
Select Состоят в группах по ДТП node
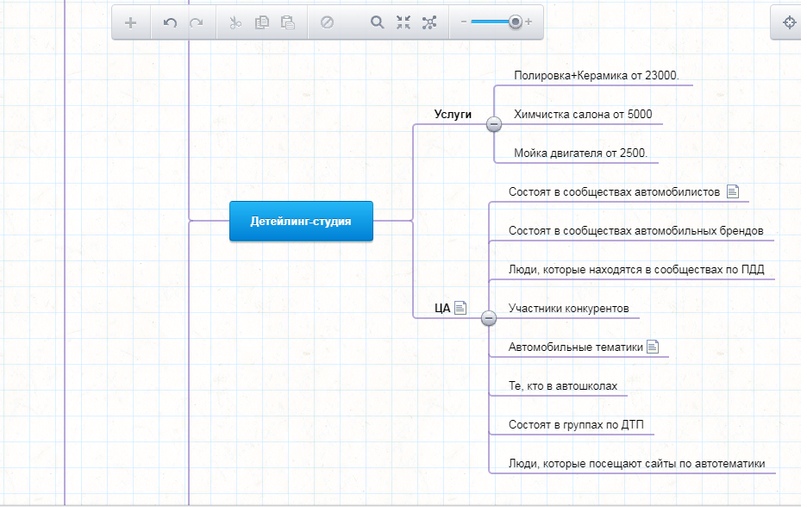click(x=576, y=425)
